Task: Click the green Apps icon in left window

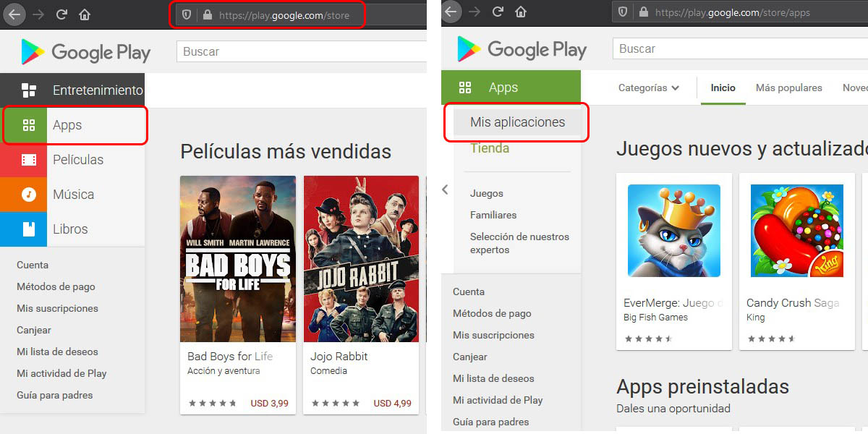Action: 29,125
